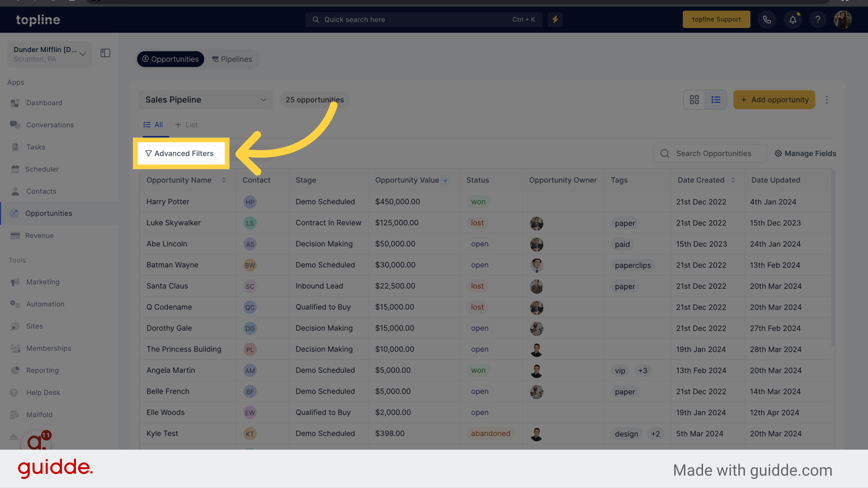868x488 pixels.
Task: Expand Dunder Mifflin workspace selector
Action: [83, 53]
